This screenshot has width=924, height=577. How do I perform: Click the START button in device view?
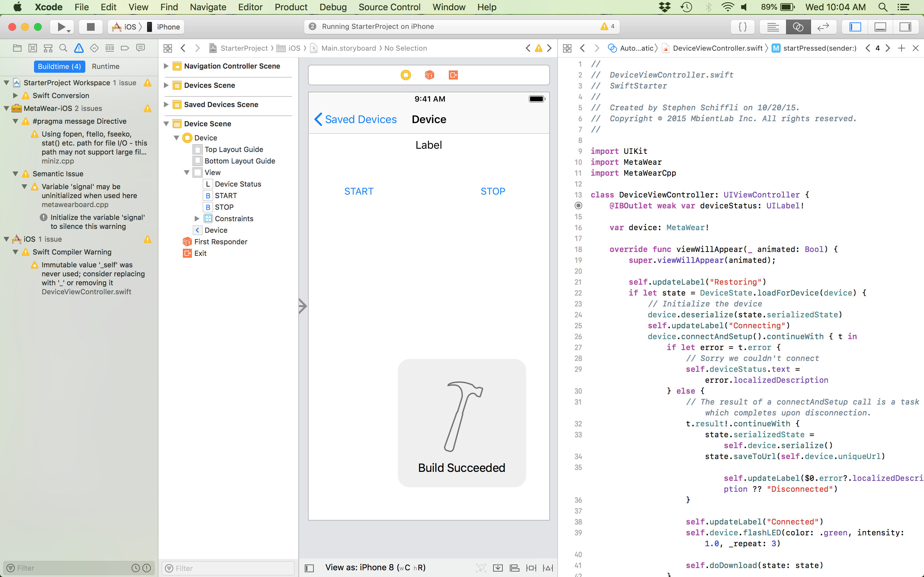point(359,191)
